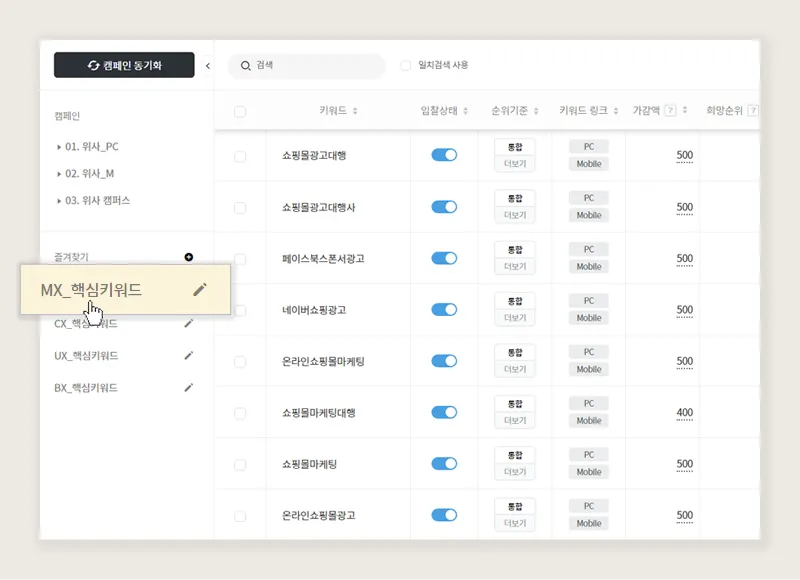Turn off bidding toggle for 쇼핑몰광고대행
This screenshot has width=800, height=580.
[x=444, y=155]
